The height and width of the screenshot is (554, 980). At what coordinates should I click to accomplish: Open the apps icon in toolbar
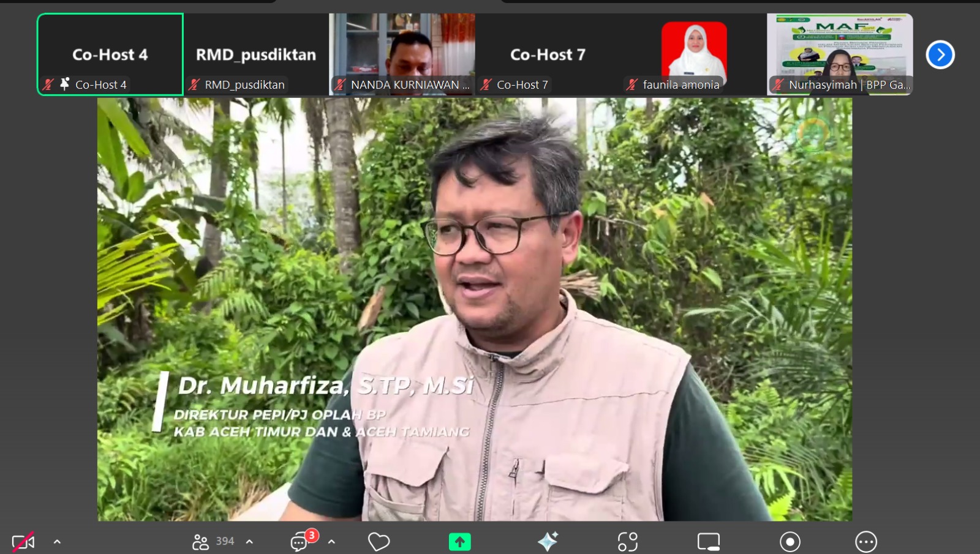click(x=627, y=542)
